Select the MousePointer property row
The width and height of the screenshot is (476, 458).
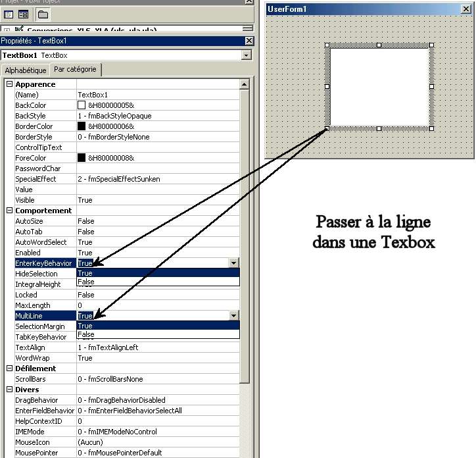[127, 453]
